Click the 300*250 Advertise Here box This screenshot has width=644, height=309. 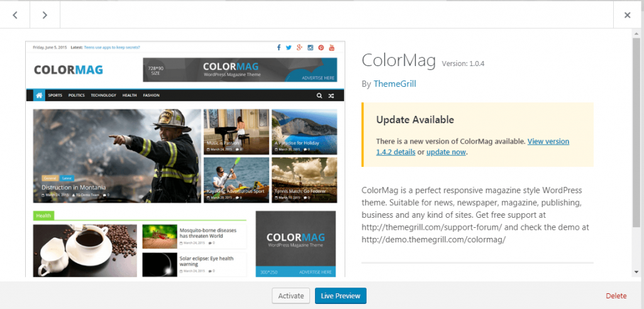(x=296, y=244)
